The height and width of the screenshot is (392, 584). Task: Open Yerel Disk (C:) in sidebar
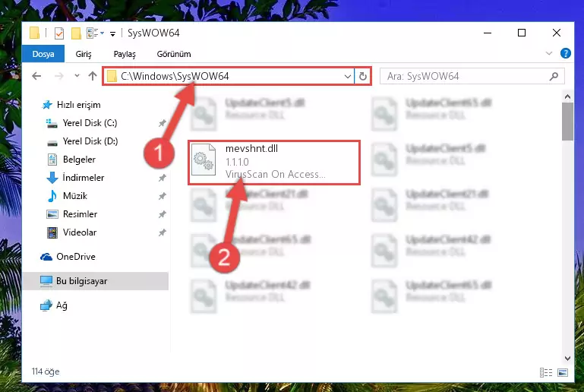90,123
